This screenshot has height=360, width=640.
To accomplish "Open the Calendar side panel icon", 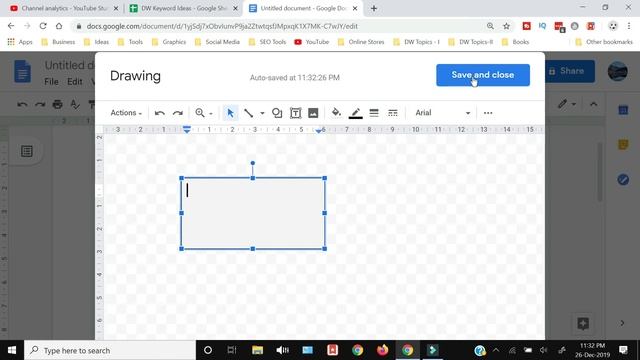I will [623, 110].
